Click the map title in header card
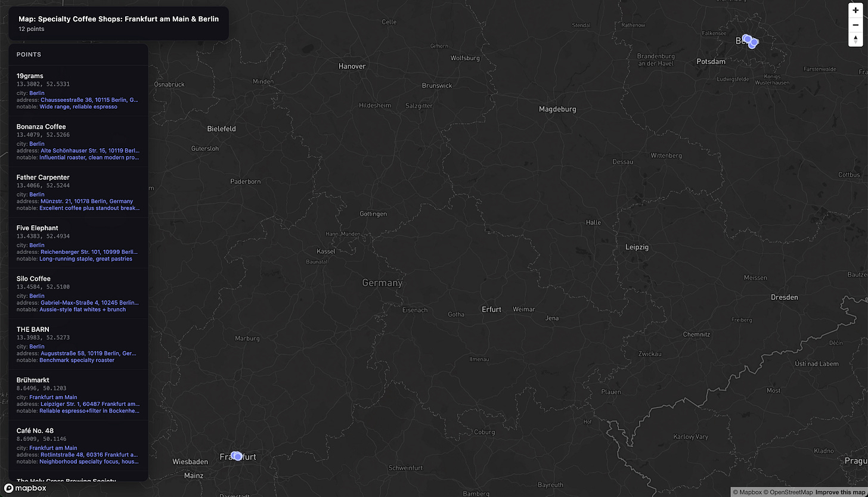Viewport: 868px width, 497px height. [x=119, y=19]
